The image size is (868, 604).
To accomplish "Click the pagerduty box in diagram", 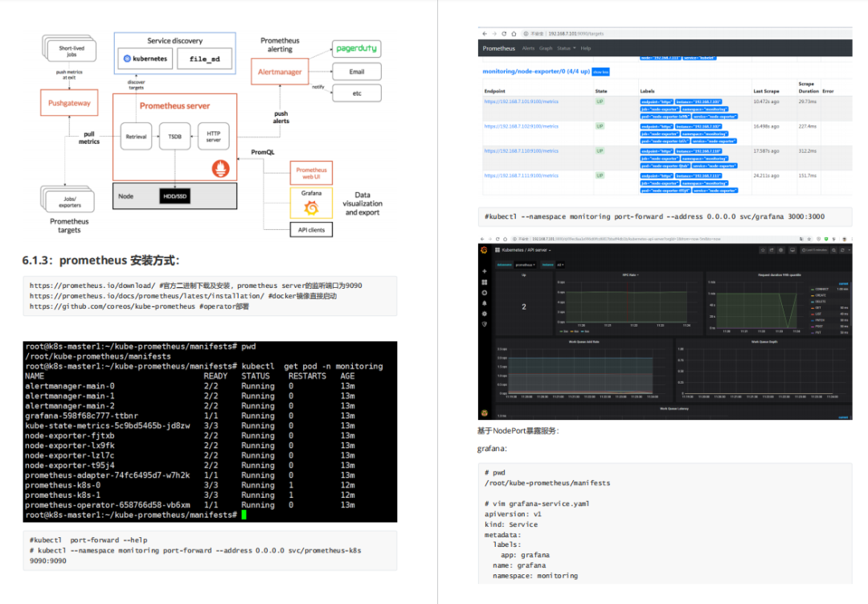I will tap(357, 49).
